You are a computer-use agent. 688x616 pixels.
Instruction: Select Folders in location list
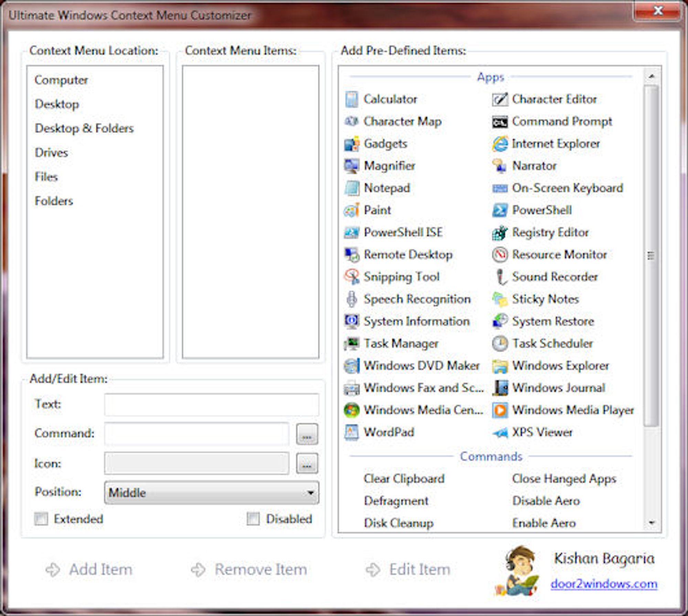pyautogui.click(x=54, y=201)
